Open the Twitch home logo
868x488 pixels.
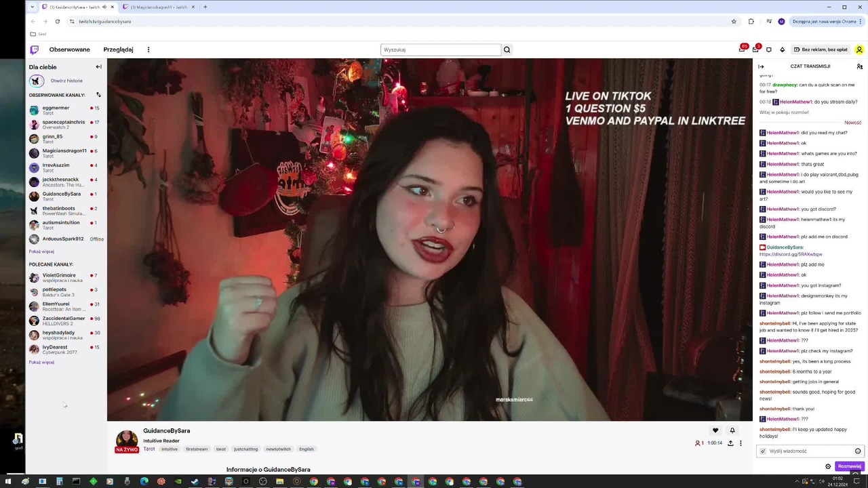pyautogui.click(x=35, y=49)
